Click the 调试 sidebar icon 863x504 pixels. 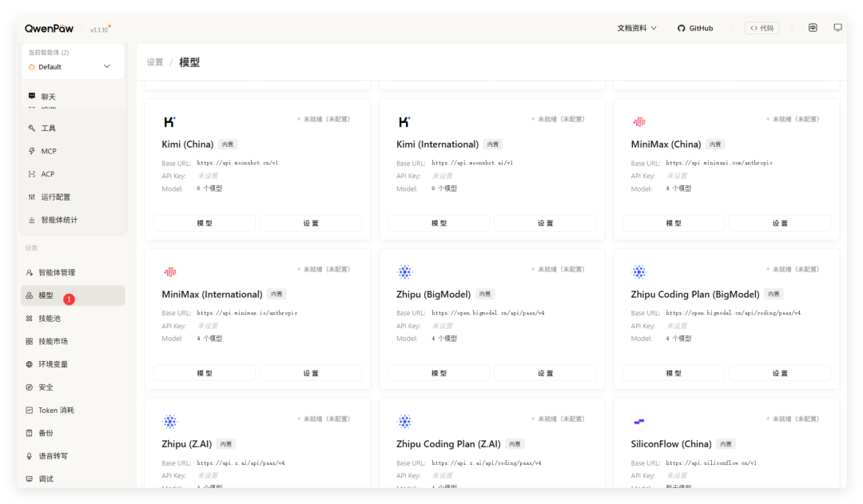pos(30,478)
